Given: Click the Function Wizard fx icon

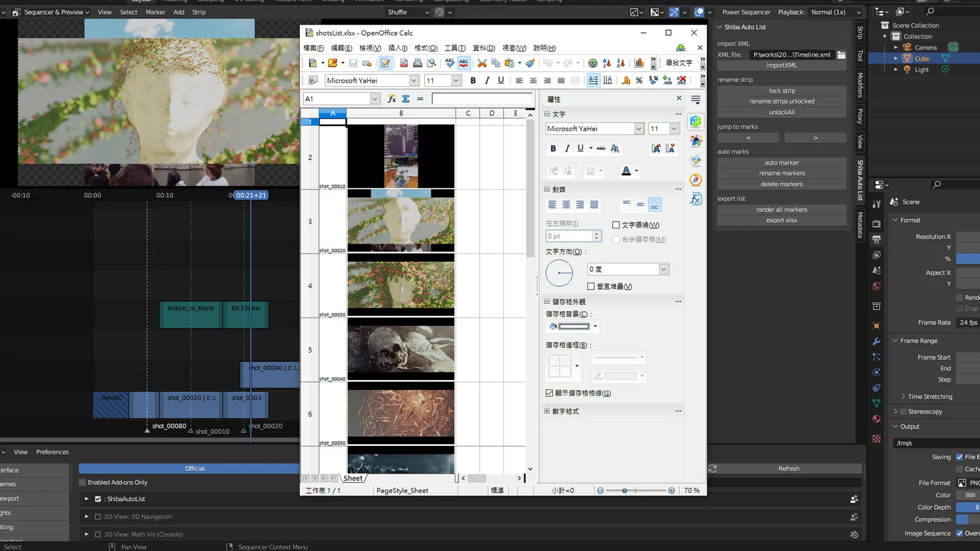Looking at the screenshot, I should coord(391,99).
